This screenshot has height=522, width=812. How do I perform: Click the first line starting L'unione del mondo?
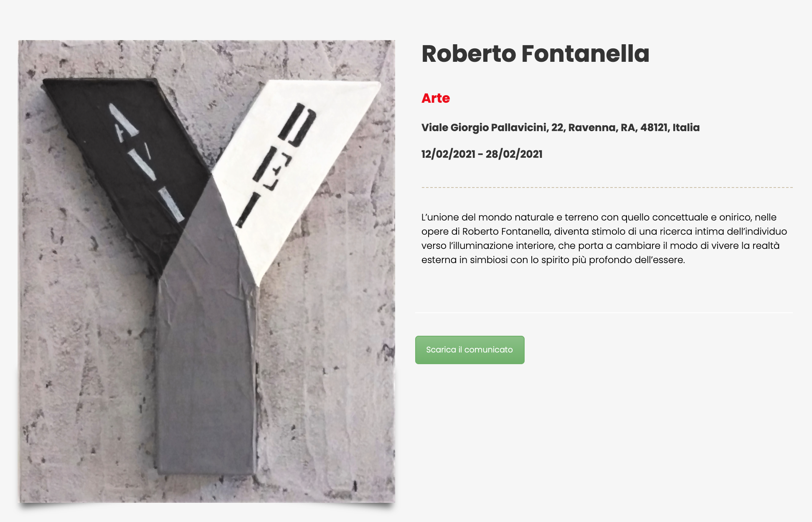coord(599,217)
